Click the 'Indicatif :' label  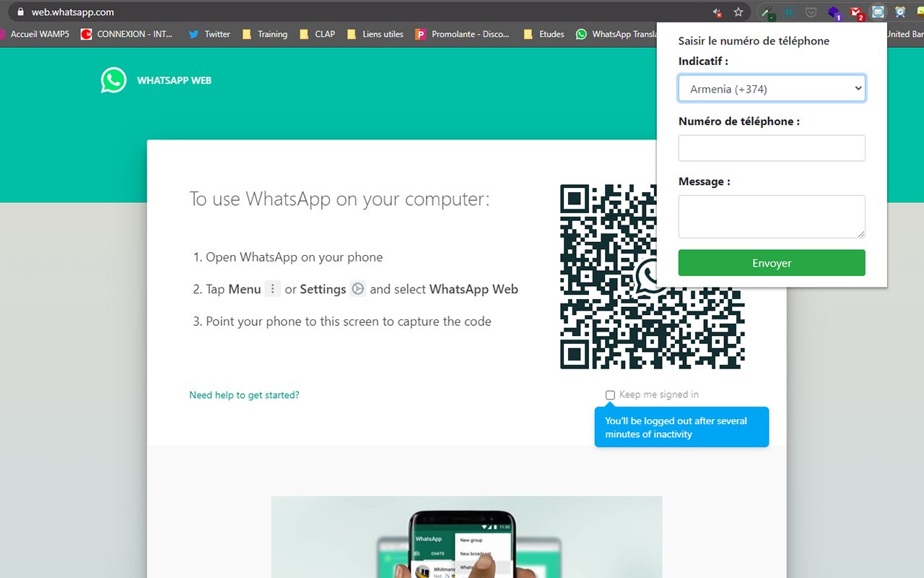tap(703, 61)
